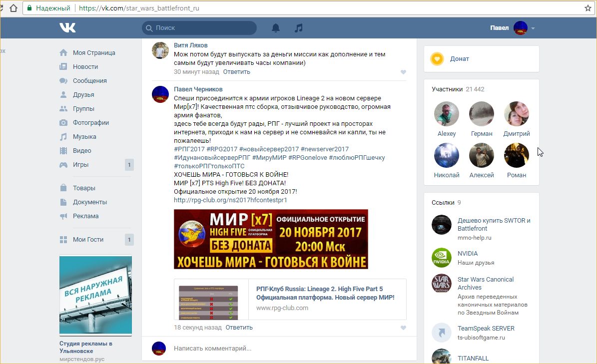The height and width of the screenshot is (364, 597).
Task: Open Сообщения in the left menu
Action: 89,81
